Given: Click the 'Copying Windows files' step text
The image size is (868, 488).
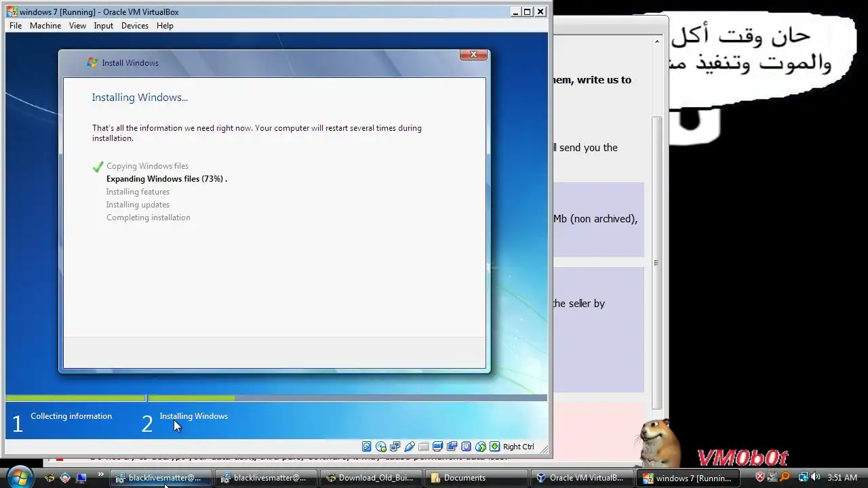Looking at the screenshot, I should (x=147, y=166).
